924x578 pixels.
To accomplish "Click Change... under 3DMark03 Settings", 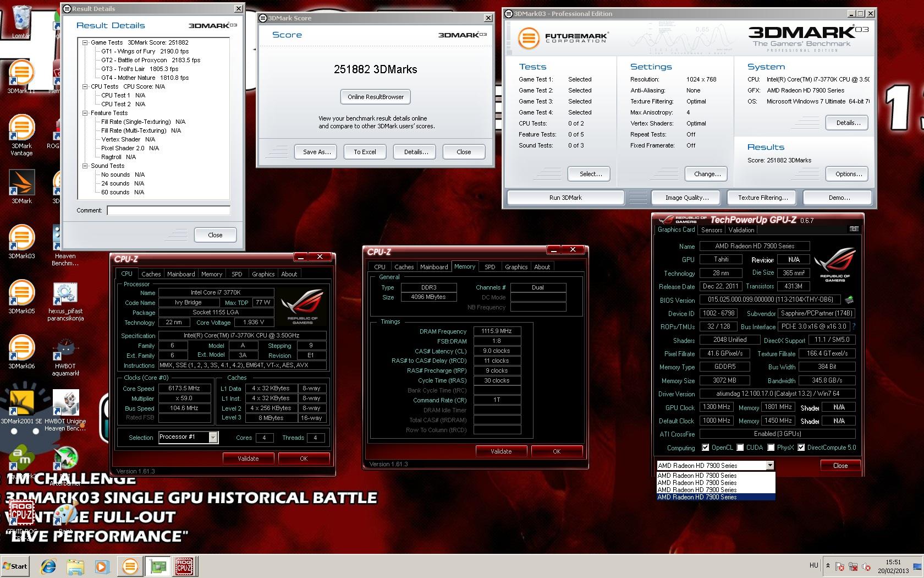I will pos(707,174).
